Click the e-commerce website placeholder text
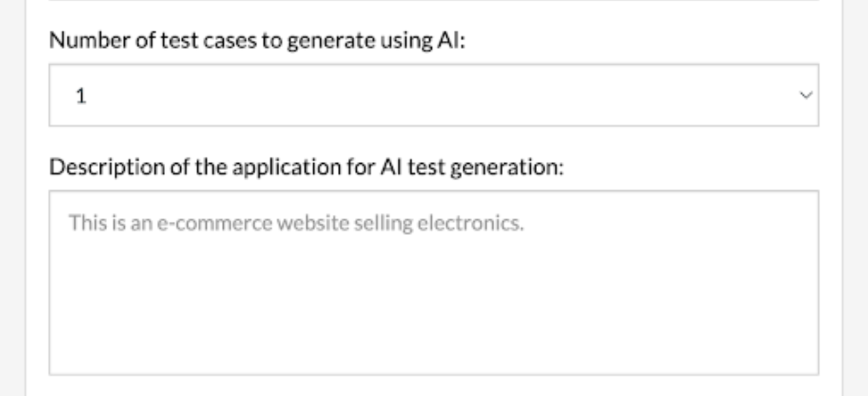The width and height of the screenshot is (868, 396). (x=295, y=223)
